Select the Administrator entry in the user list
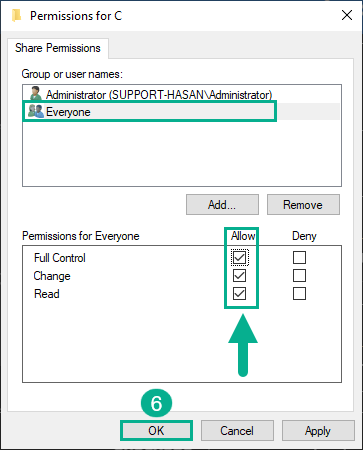Screen dimensions: 363x450 [151, 95]
